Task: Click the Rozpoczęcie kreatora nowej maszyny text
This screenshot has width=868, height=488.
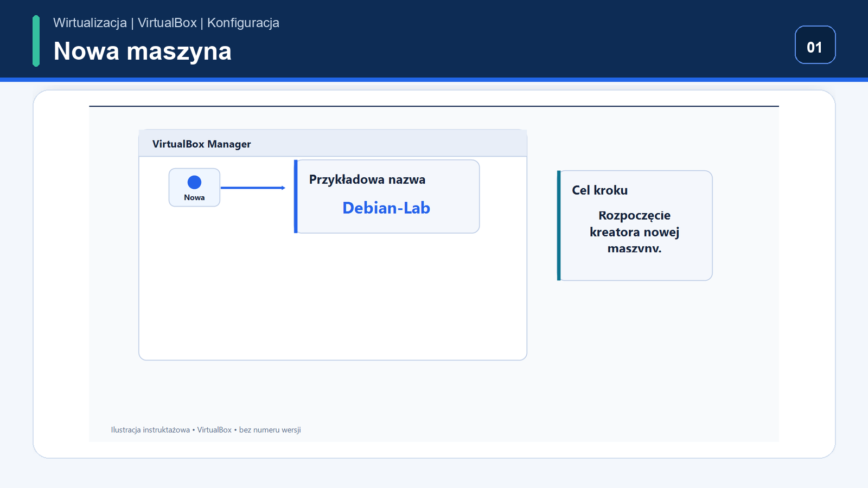Action: (x=635, y=232)
